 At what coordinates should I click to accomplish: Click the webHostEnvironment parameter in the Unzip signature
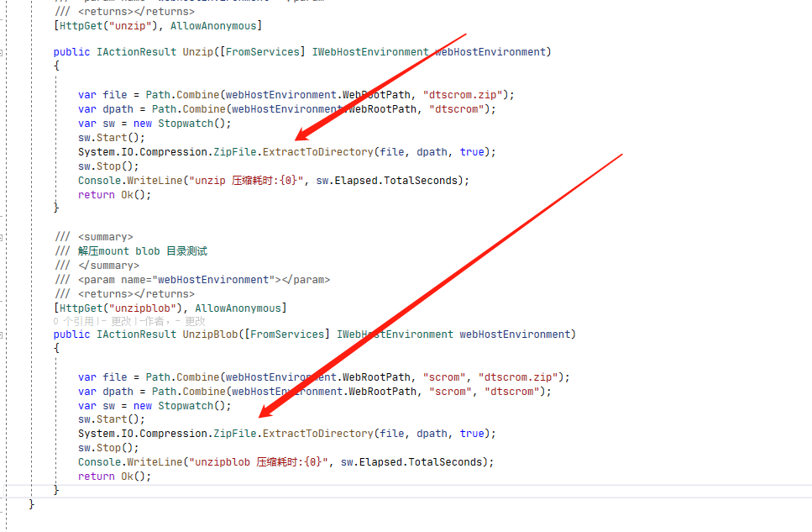490,52
